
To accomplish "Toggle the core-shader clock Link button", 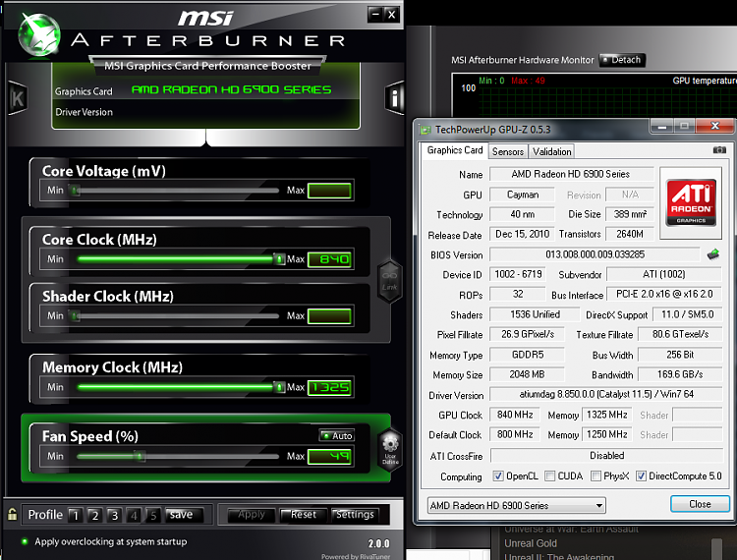I will [x=390, y=280].
